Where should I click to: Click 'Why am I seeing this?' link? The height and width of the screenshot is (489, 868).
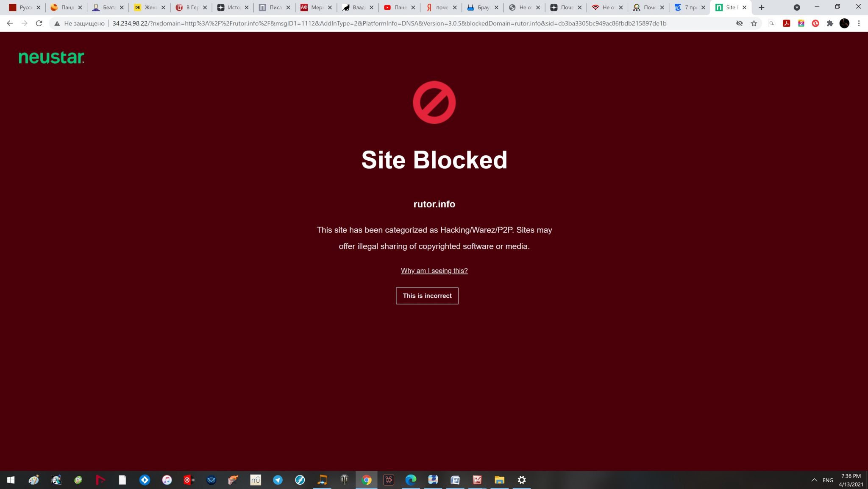434,270
